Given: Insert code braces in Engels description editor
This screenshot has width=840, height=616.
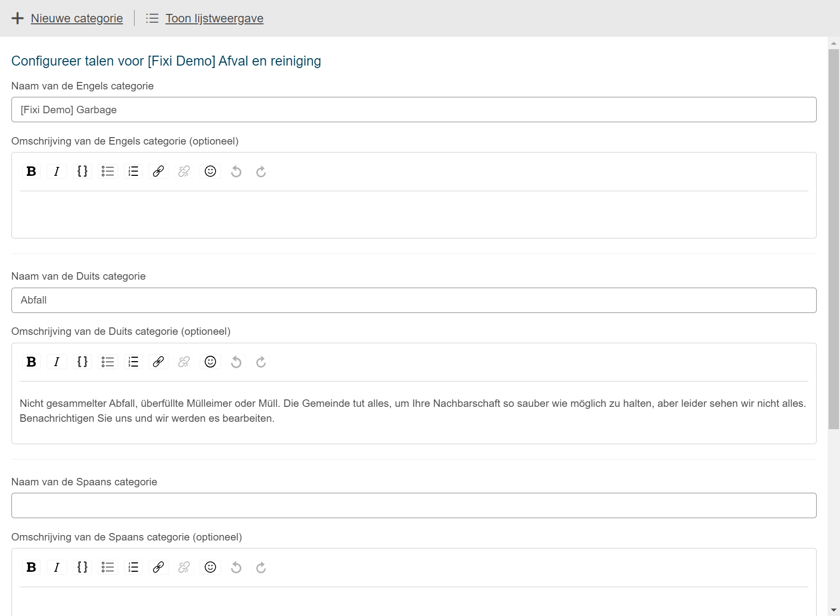Looking at the screenshot, I should pos(82,171).
